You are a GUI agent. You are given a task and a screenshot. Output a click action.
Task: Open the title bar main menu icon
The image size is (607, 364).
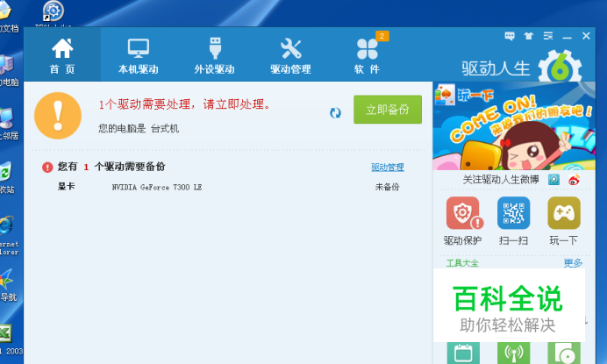point(547,37)
